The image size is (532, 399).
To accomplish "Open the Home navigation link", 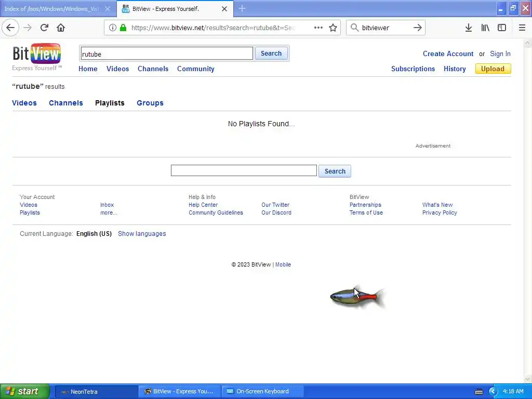I will pos(88,69).
